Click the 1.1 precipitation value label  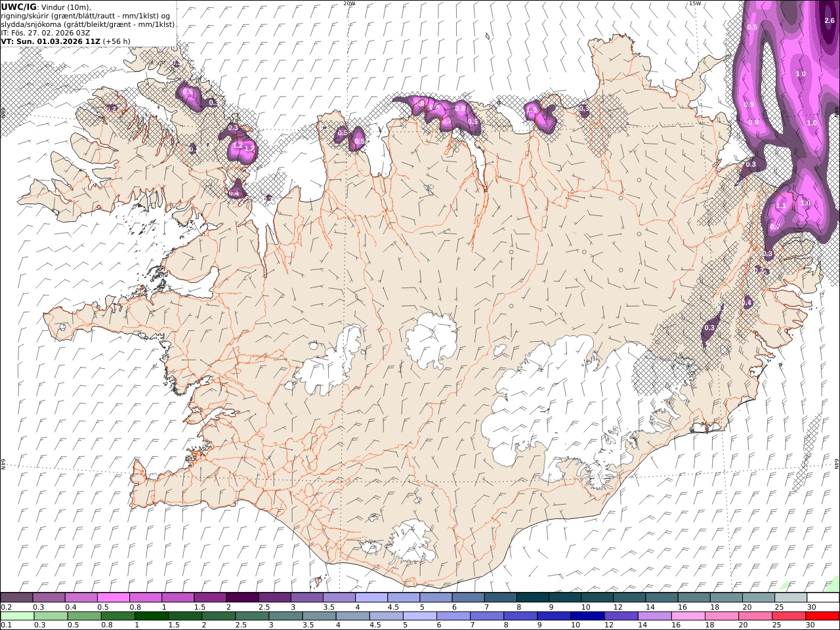pos(781,205)
